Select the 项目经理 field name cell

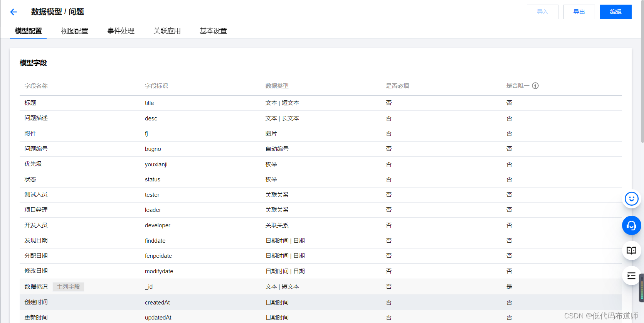coord(36,210)
